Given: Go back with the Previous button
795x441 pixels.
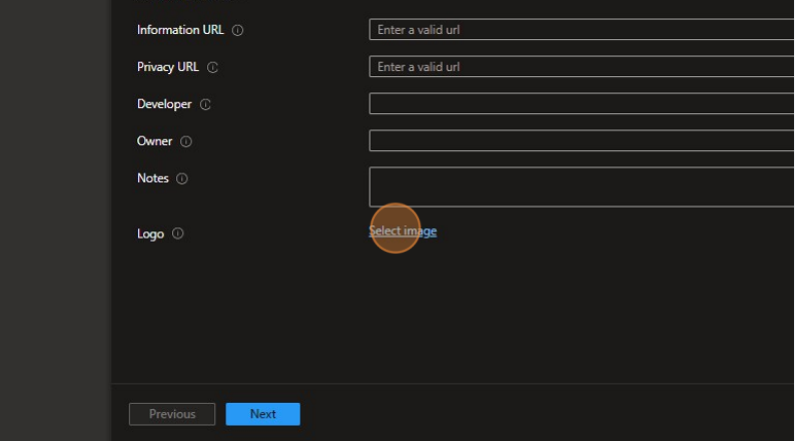Looking at the screenshot, I should 172,414.
